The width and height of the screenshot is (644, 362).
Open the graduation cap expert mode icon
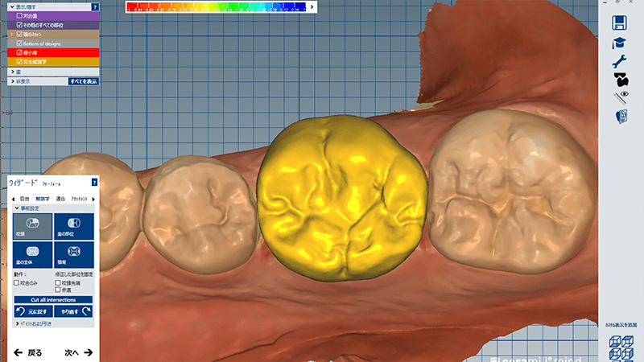point(620,43)
